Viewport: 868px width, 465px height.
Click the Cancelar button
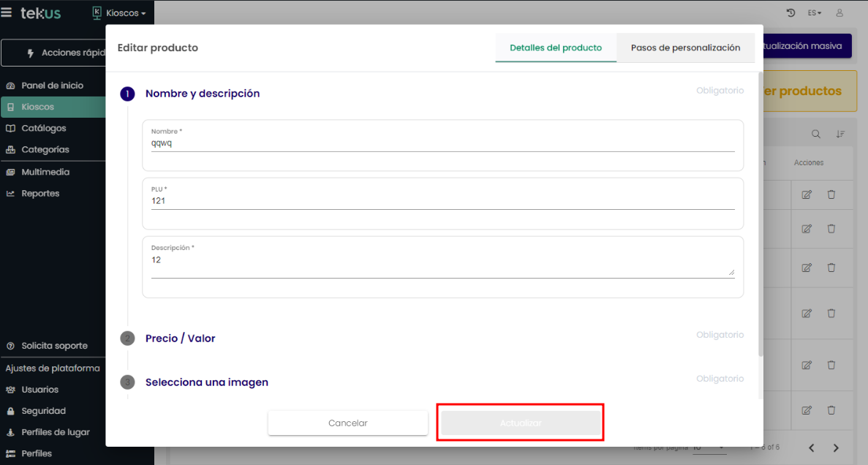[347, 423]
